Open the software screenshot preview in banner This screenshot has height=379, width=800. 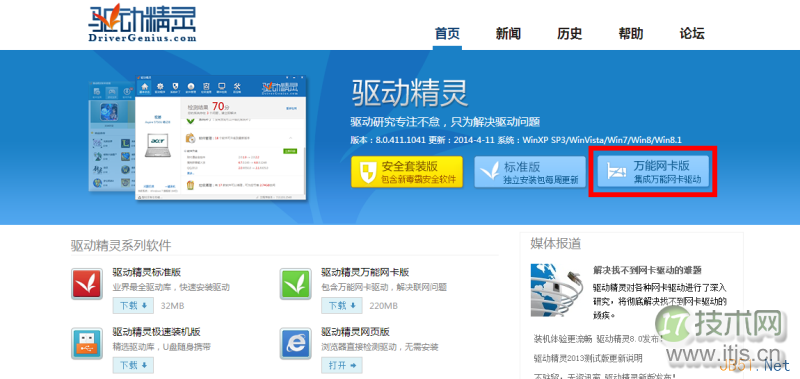click(x=198, y=137)
